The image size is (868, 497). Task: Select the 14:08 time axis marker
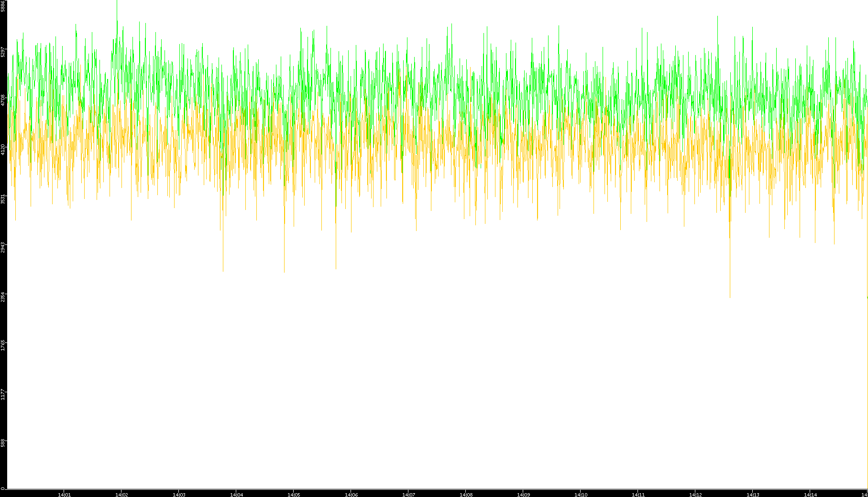pos(466,495)
